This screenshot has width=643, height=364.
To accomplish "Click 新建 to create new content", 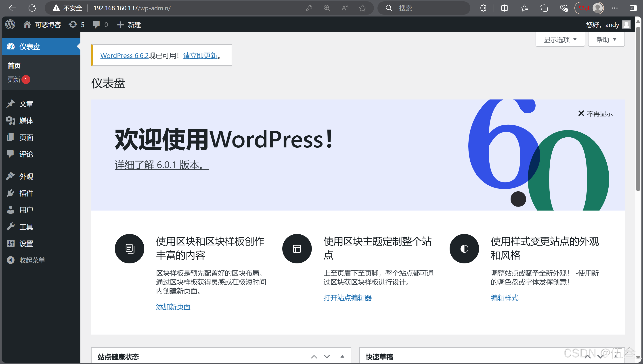I will [129, 25].
